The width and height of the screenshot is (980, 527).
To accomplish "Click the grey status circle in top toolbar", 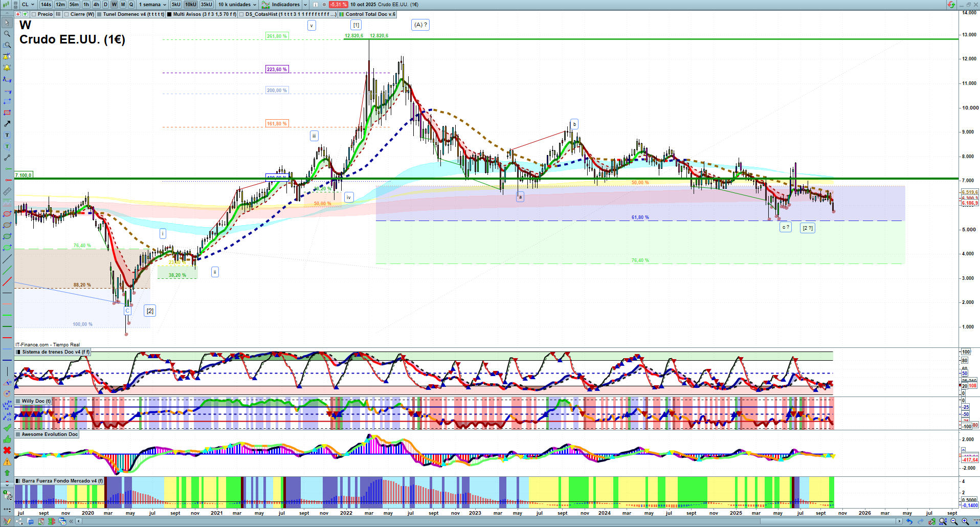I will coord(324,5).
